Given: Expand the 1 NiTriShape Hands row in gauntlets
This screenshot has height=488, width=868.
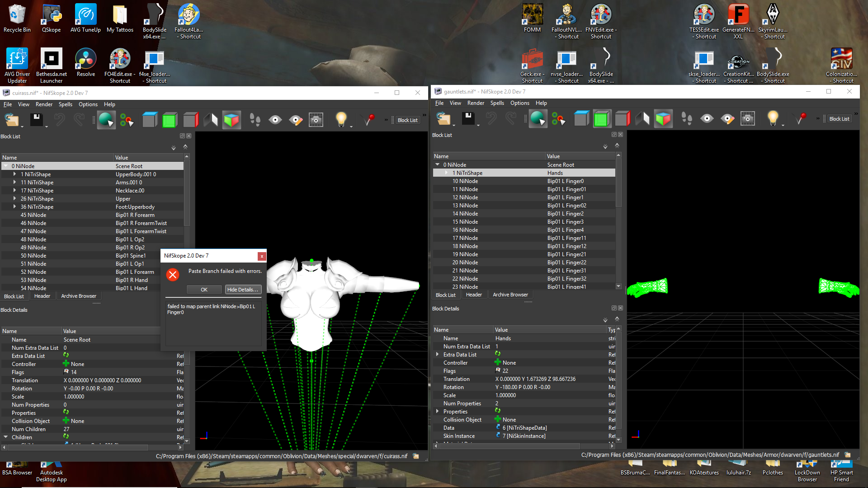Looking at the screenshot, I should [447, 173].
